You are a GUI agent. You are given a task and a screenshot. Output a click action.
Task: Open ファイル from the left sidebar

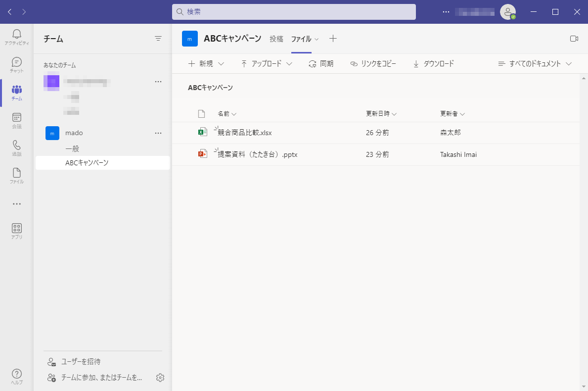[x=16, y=176]
